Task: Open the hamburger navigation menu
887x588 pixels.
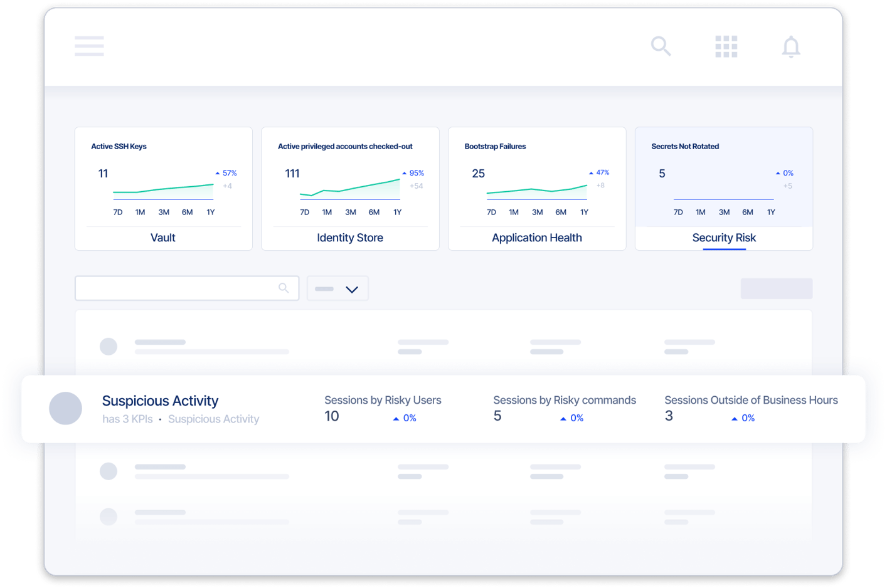Action: [x=89, y=46]
